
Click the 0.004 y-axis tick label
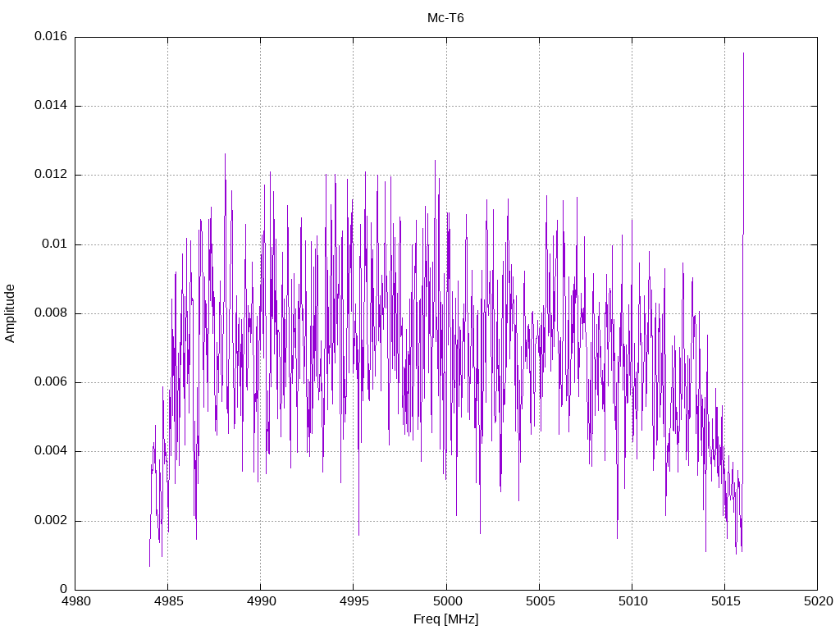tap(51, 451)
